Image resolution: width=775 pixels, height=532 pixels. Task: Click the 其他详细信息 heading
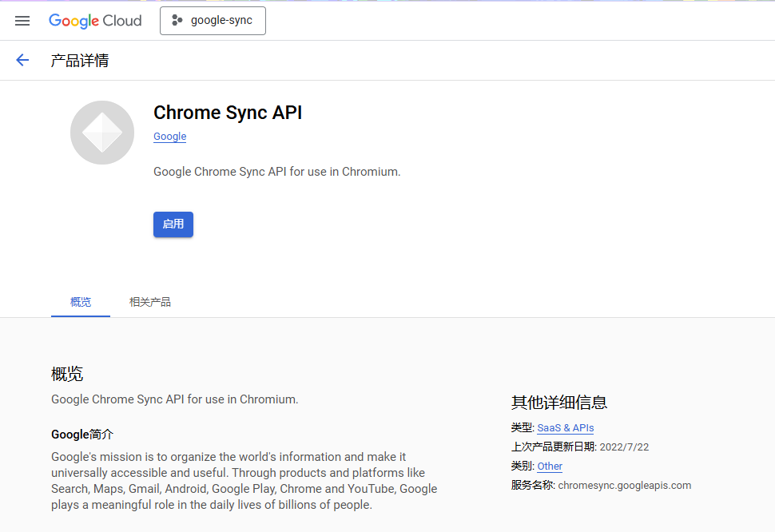point(559,403)
